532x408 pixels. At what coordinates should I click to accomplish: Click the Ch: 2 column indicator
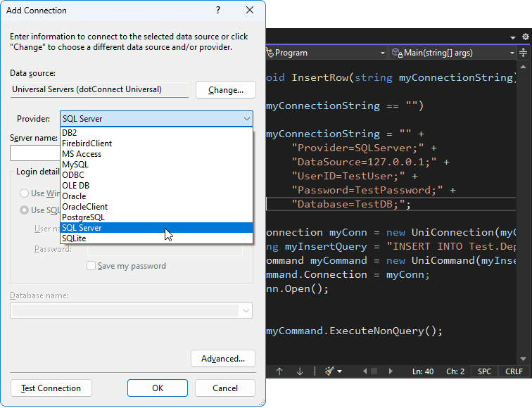[455, 371]
